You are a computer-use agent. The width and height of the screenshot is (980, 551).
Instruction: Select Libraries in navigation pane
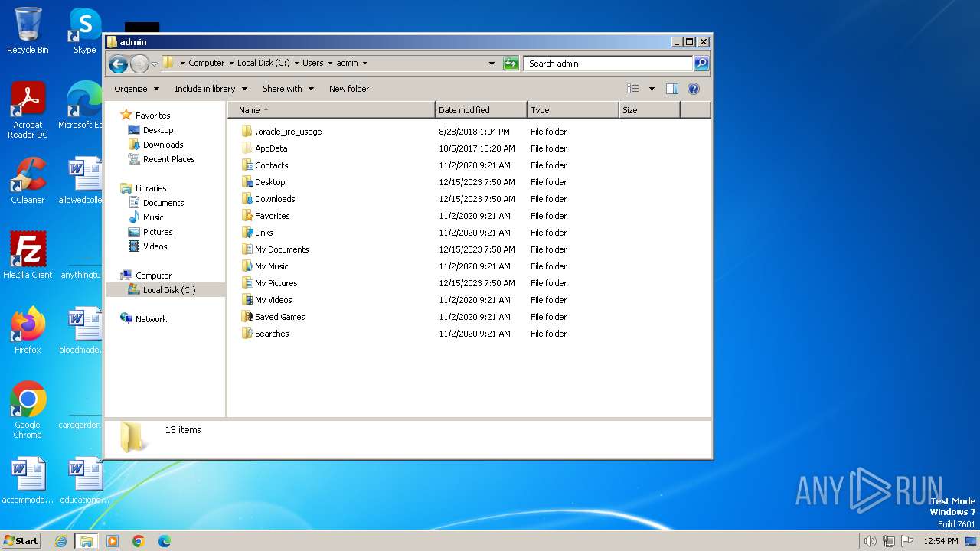(151, 188)
